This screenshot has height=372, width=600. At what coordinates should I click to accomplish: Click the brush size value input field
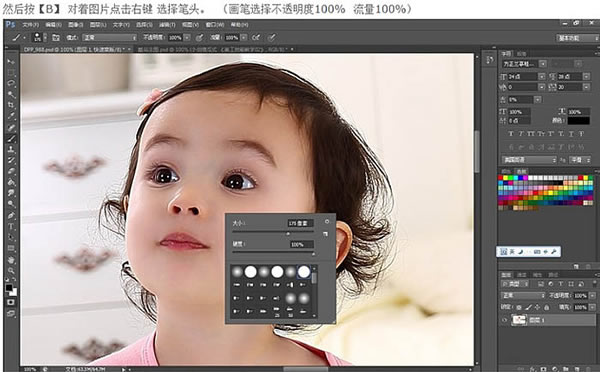(301, 223)
